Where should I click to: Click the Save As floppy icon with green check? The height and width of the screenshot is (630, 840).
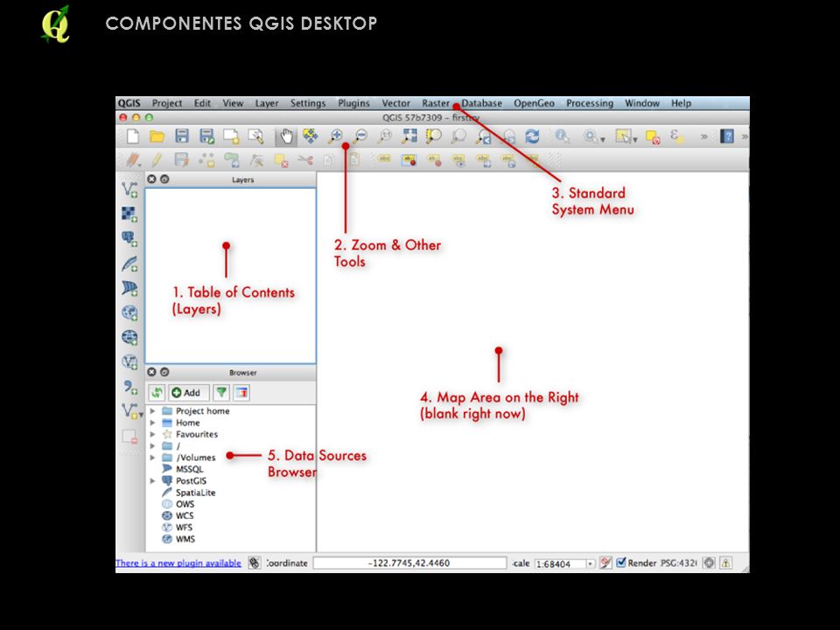click(x=206, y=136)
